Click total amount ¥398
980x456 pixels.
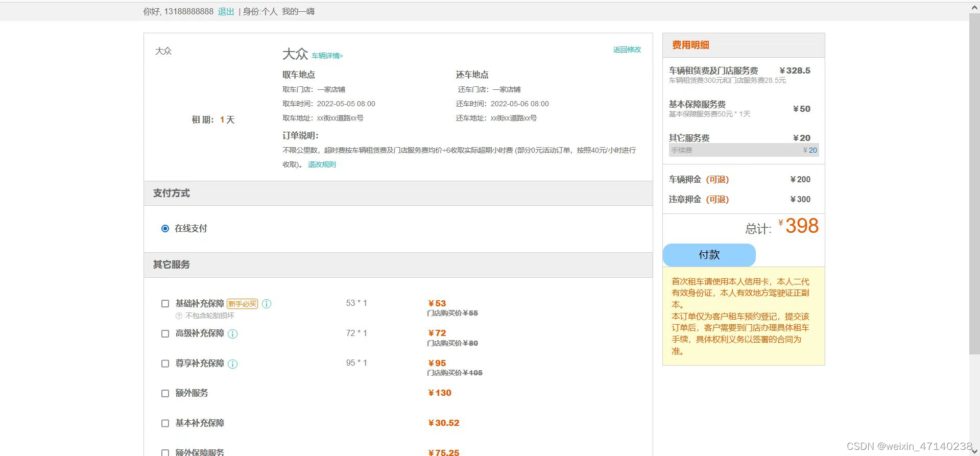(x=798, y=226)
